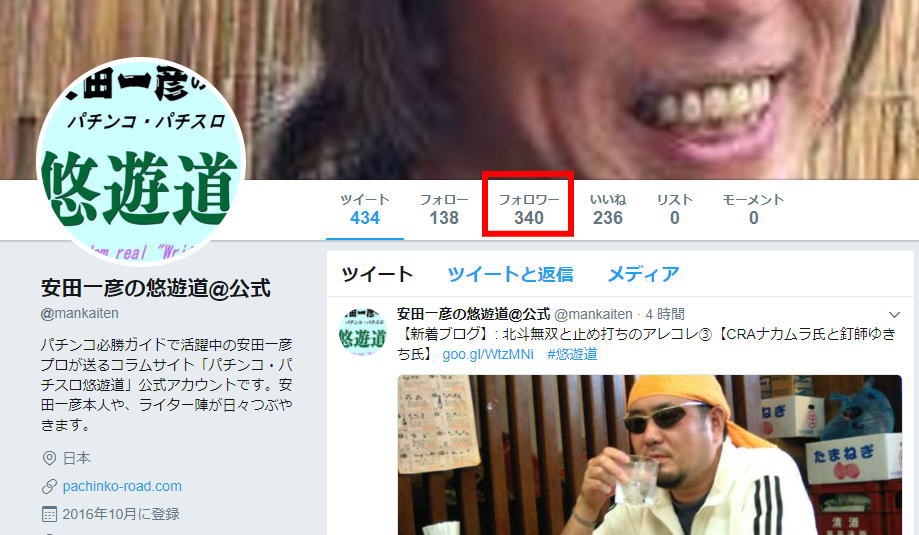Click the small 悠遊道 avatar in the tweet
The image size is (919, 535).
pos(363,332)
